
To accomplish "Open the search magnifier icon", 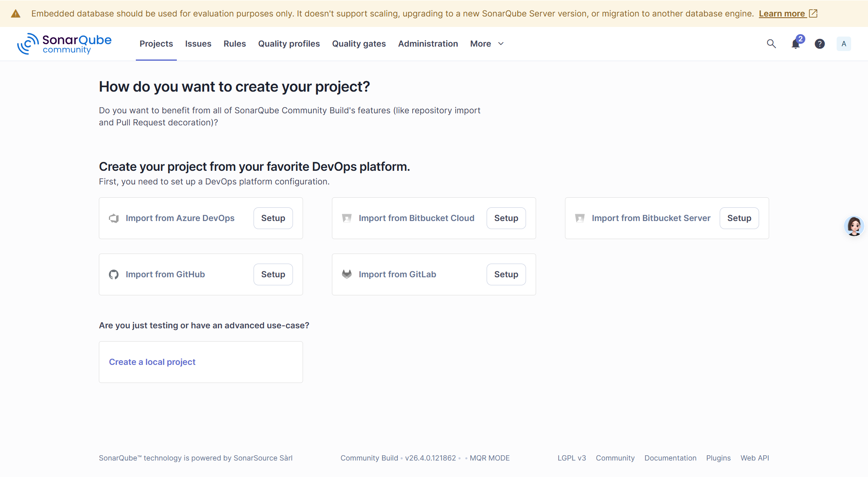I will (771, 44).
